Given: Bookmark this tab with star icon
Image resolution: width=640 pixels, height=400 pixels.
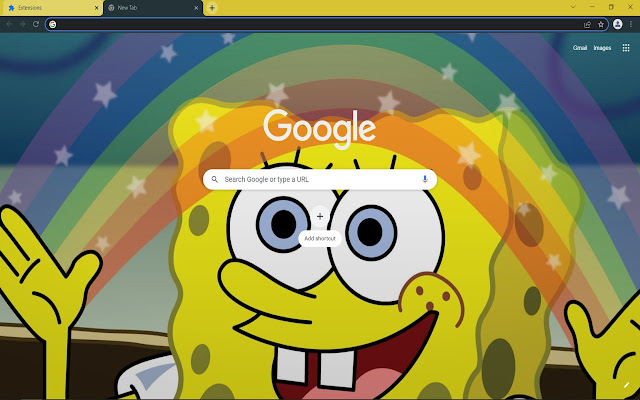Looking at the screenshot, I should (x=601, y=24).
